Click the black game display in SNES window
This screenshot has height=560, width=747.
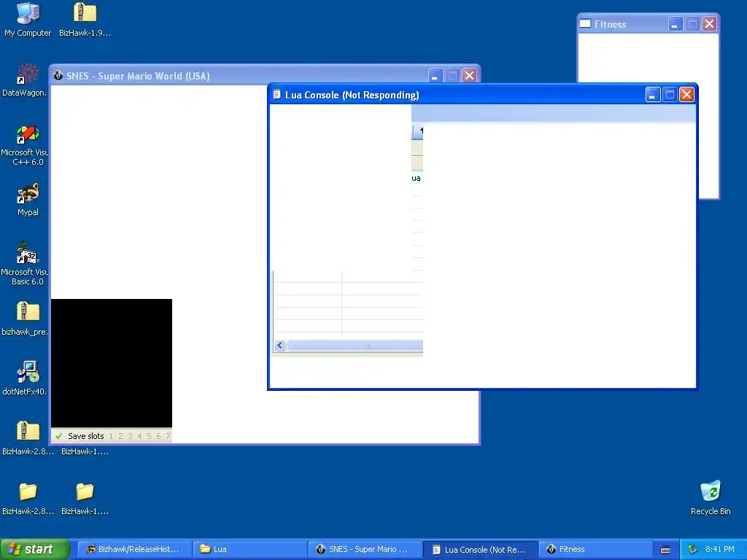(x=112, y=363)
